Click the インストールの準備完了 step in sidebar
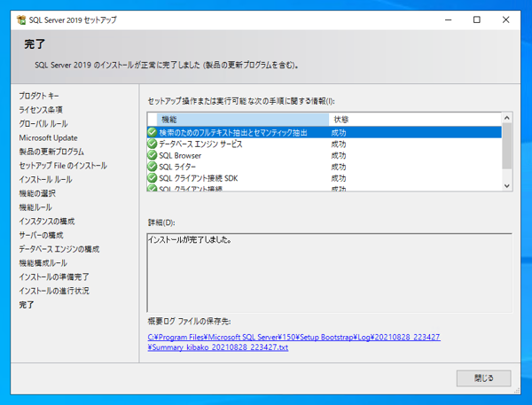The image size is (532, 405). [53, 276]
